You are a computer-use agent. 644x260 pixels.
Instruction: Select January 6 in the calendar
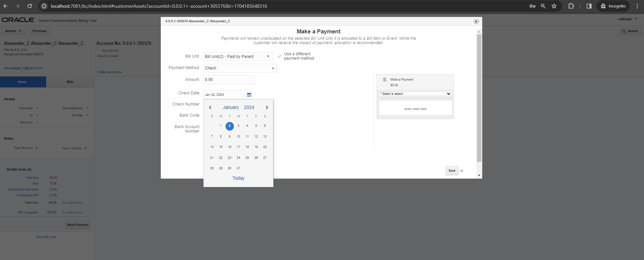(x=265, y=126)
